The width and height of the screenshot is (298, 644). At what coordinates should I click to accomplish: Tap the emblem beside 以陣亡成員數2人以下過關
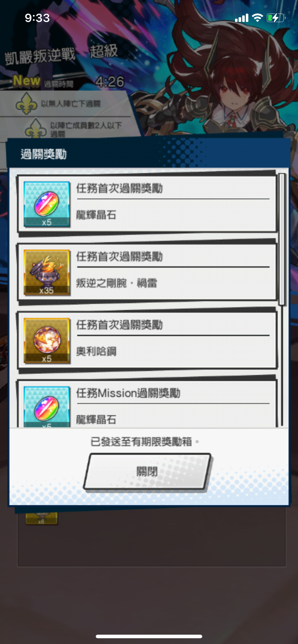click(35, 128)
